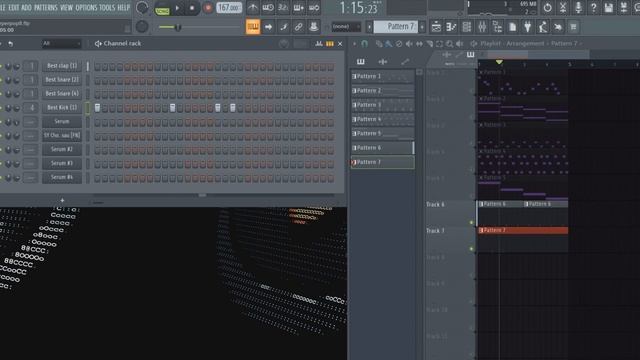Viewport: 640px width, 360px height.
Task: Open the OPTIONS menu
Action: point(86,7)
